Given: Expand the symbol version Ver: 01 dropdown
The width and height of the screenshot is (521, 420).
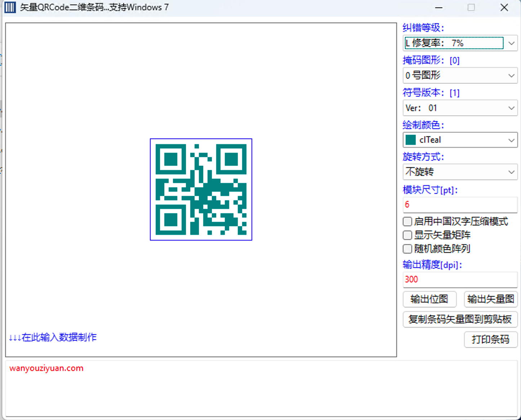Looking at the screenshot, I should click(460, 108).
